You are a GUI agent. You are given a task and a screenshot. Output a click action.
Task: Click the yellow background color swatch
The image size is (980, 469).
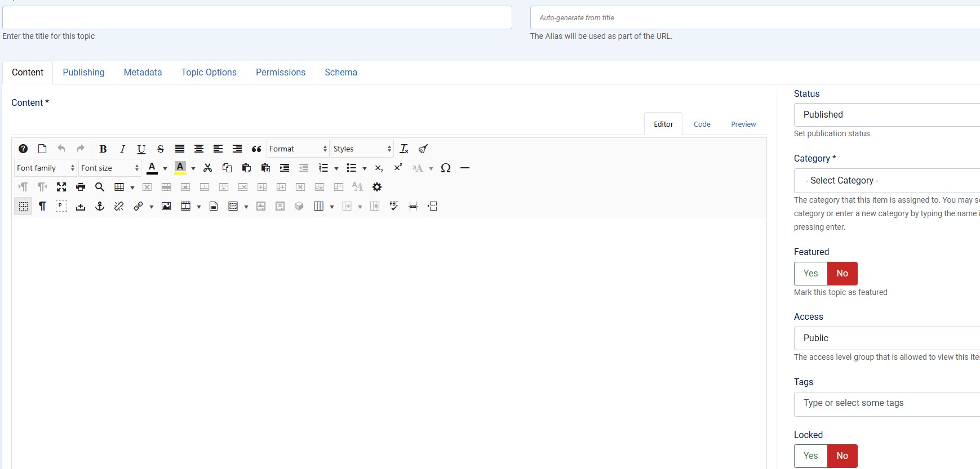coord(180,168)
